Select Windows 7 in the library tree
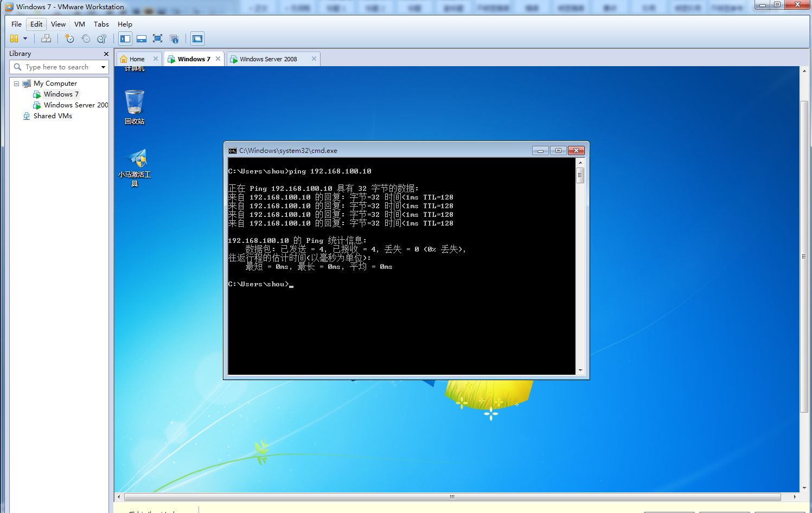 point(61,94)
